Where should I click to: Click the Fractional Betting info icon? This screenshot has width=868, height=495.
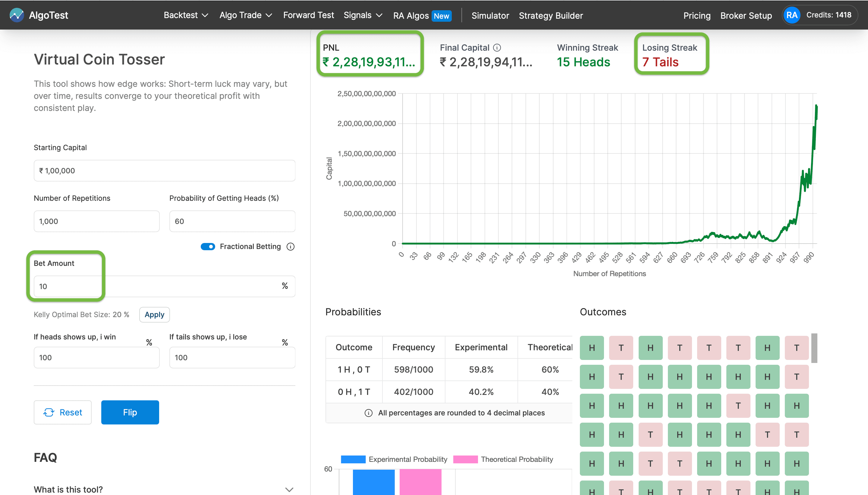coord(290,247)
